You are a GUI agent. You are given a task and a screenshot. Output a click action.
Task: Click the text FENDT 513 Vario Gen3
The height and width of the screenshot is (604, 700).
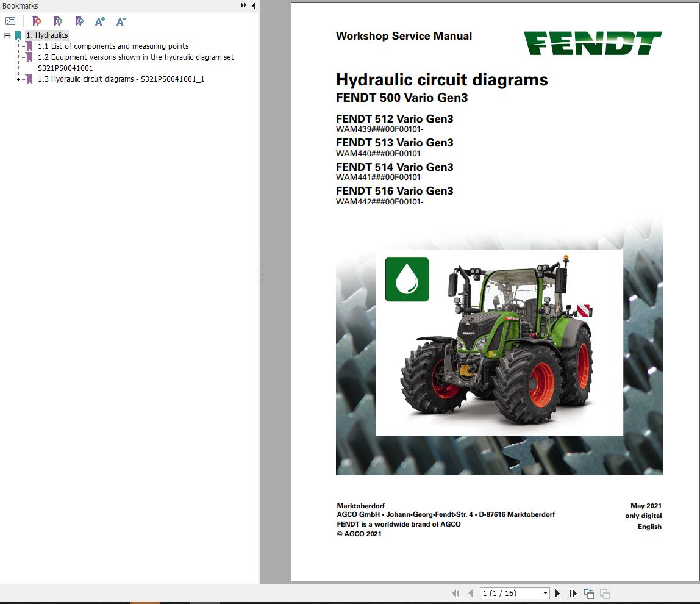395,143
